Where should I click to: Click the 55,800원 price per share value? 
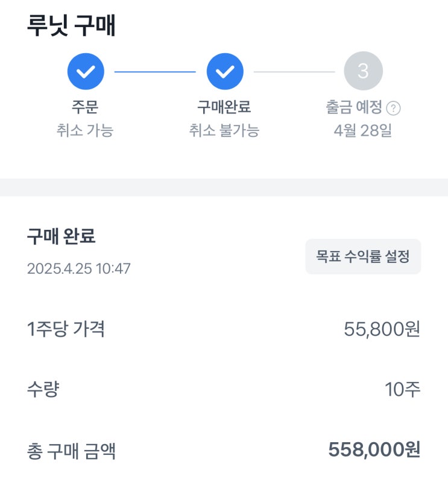[x=382, y=329]
